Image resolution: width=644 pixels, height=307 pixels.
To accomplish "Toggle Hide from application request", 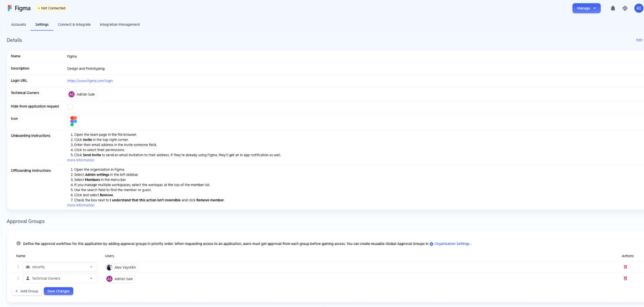I will click(x=70, y=107).
